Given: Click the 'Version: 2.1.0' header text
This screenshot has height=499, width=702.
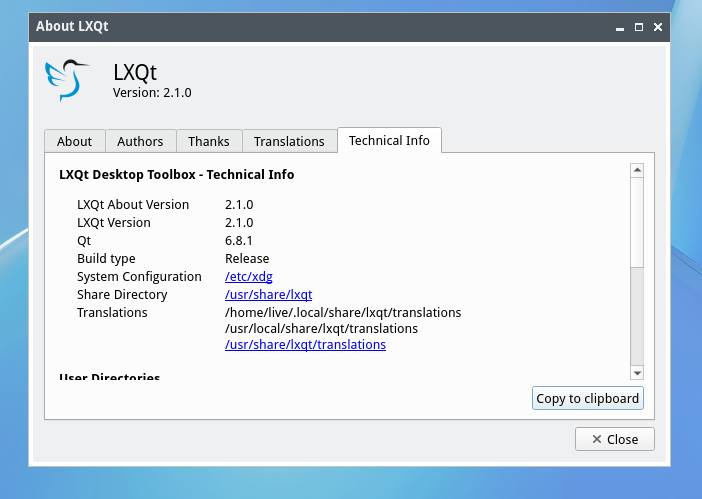Looking at the screenshot, I should [152, 93].
